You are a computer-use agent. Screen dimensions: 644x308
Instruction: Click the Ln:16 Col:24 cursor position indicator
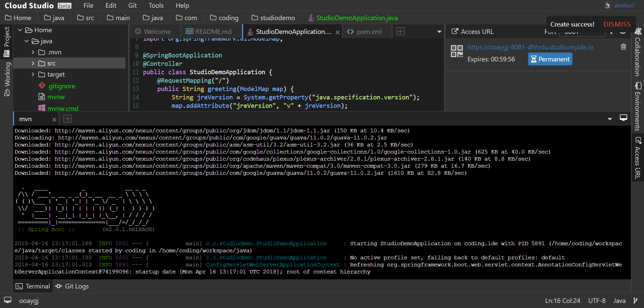click(562, 301)
